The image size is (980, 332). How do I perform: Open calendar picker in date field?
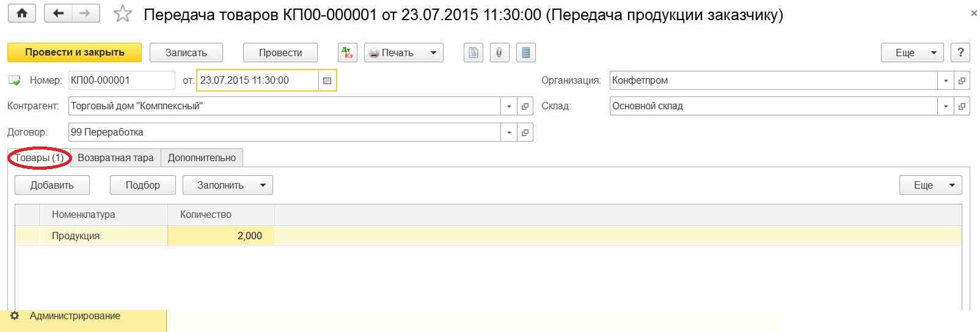point(327,81)
